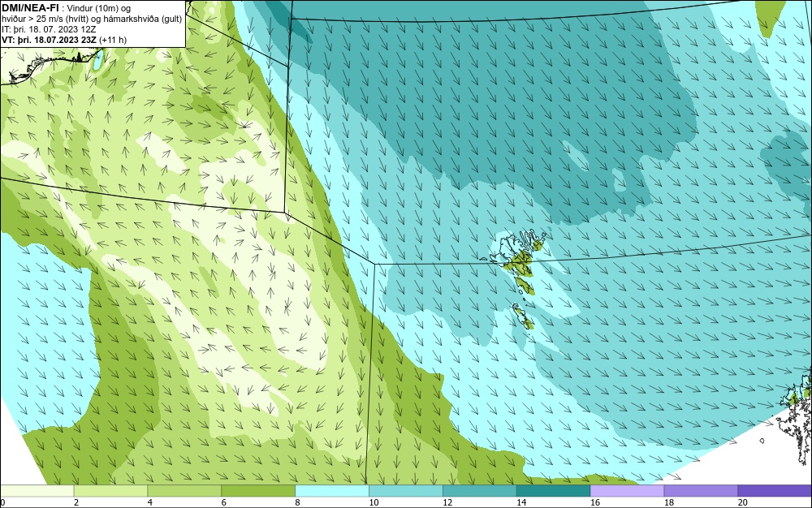Screen dimensions: 812x508
Task: Click the legend scale label 20
Action: tap(743, 502)
